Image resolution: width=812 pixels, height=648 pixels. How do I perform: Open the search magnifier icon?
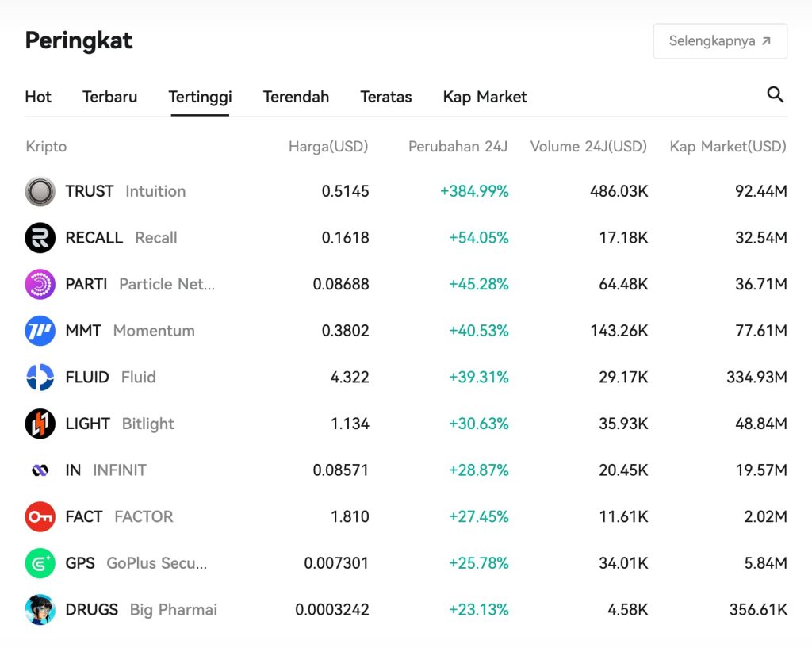click(x=776, y=94)
